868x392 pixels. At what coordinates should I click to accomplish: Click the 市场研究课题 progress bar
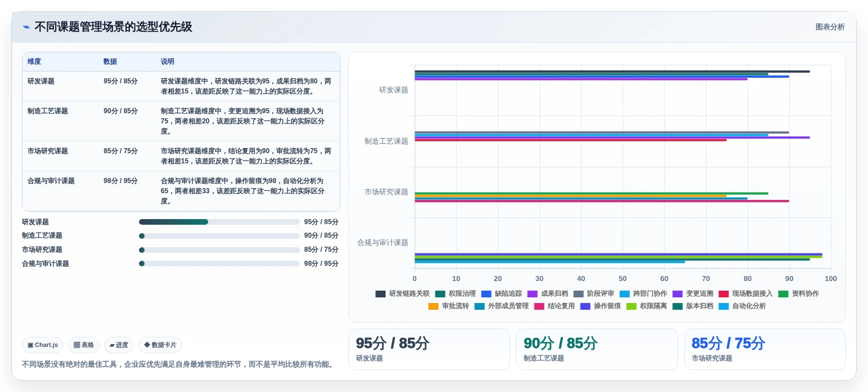(x=219, y=250)
